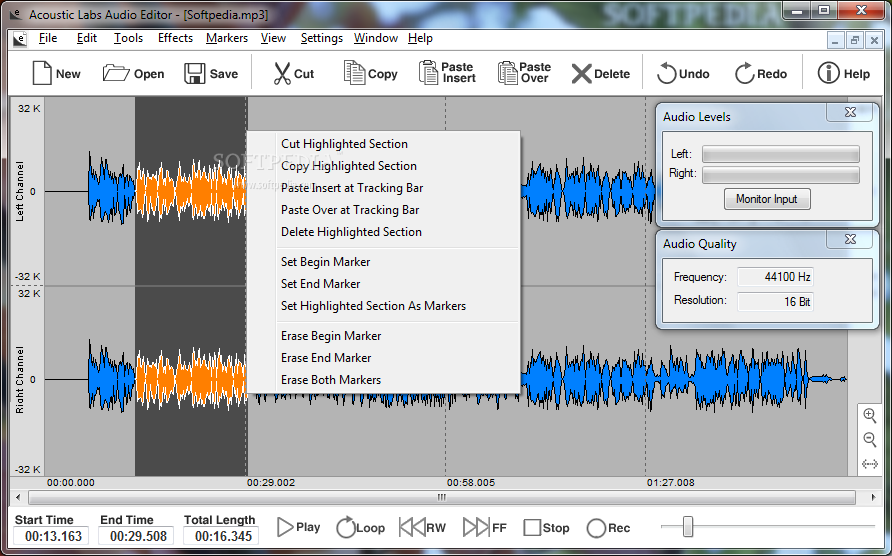Close the Audio Quality panel
This screenshot has width=892, height=556.
click(850, 239)
